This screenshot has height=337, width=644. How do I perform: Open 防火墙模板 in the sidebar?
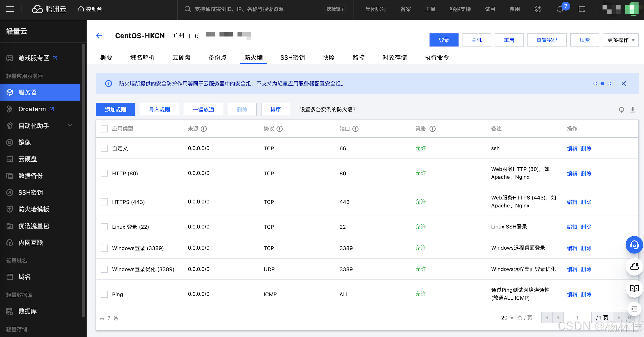click(34, 209)
